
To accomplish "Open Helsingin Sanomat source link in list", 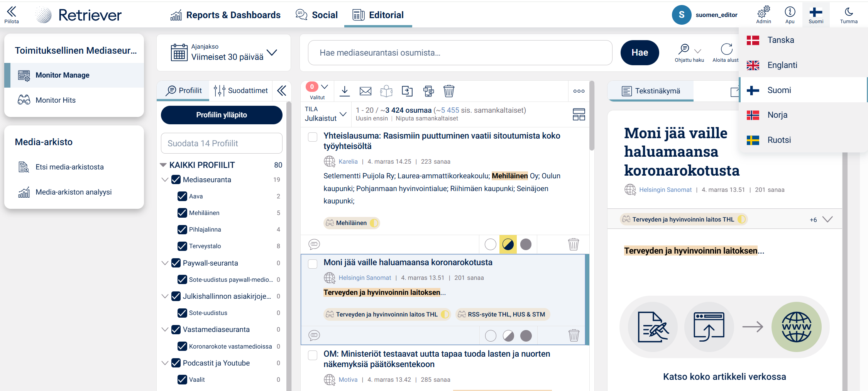I will pyautogui.click(x=365, y=278).
